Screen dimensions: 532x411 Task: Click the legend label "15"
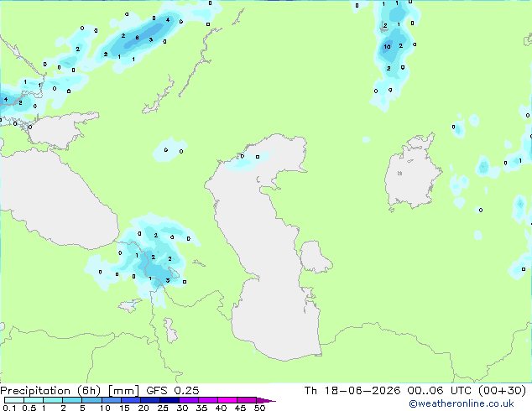[x=124, y=408]
